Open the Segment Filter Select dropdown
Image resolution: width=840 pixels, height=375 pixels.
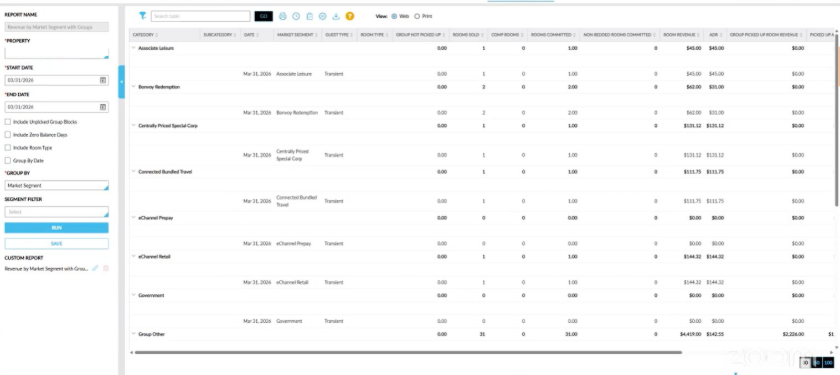coord(57,212)
